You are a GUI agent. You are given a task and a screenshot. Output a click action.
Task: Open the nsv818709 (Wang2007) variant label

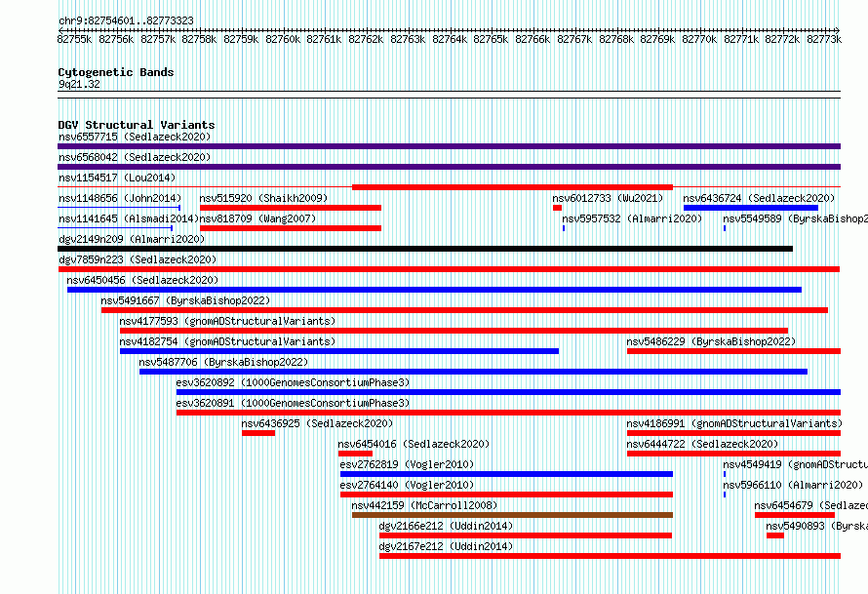coord(258,218)
